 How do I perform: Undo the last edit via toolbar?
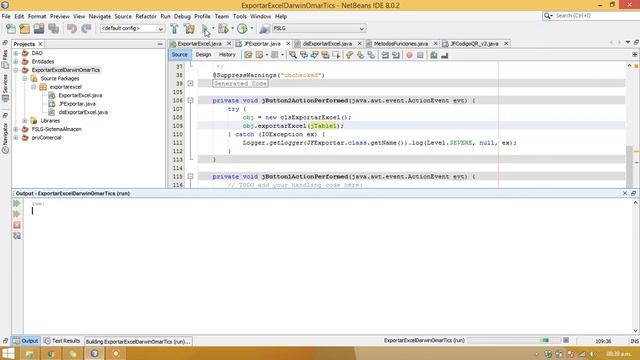coord(72,29)
